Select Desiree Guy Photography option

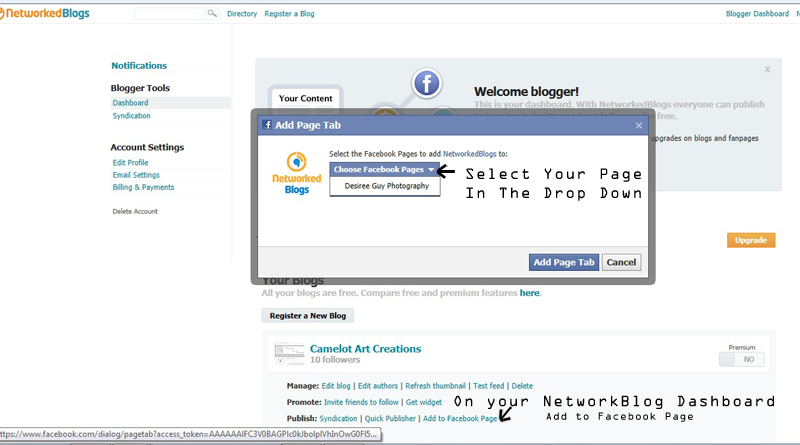click(x=386, y=186)
